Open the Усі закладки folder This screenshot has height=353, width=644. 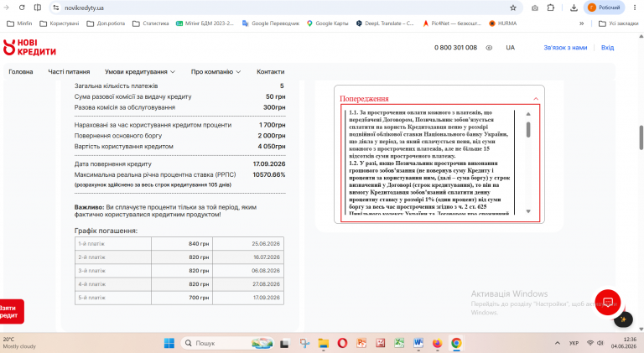point(619,23)
